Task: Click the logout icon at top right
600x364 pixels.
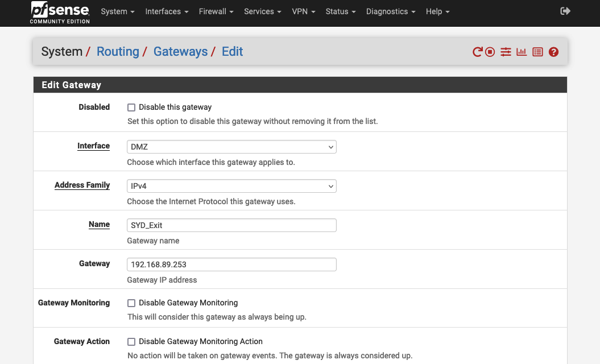Action: (x=565, y=10)
